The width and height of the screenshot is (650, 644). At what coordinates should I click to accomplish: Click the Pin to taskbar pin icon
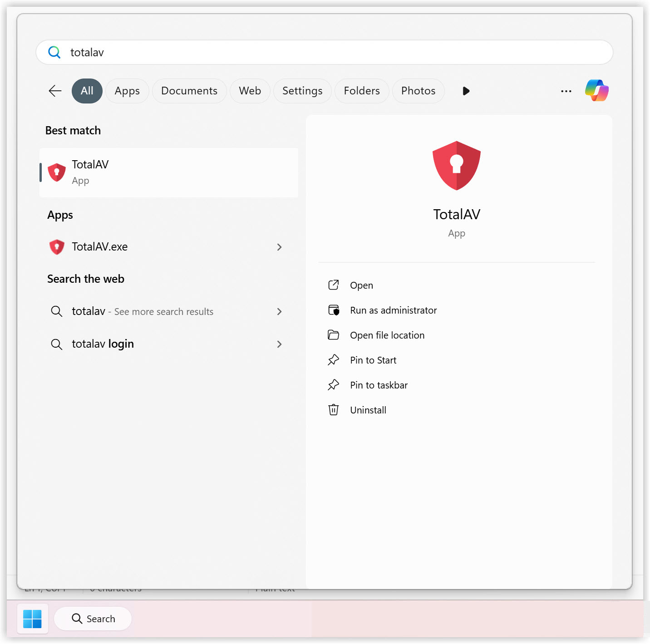(x=333, y=385)
